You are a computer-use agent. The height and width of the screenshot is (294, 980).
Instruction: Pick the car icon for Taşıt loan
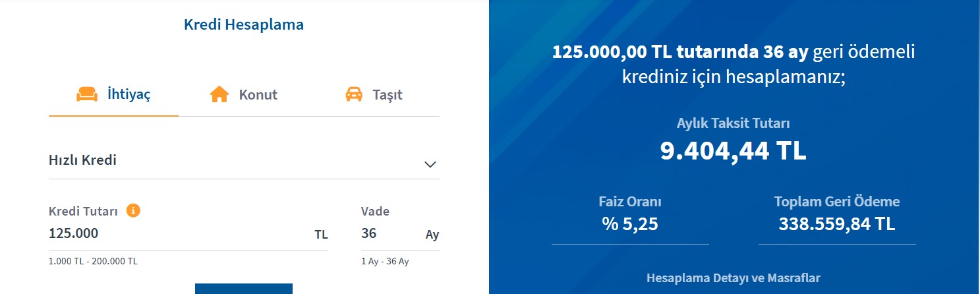pyautogui.click(x=354, y=94)
